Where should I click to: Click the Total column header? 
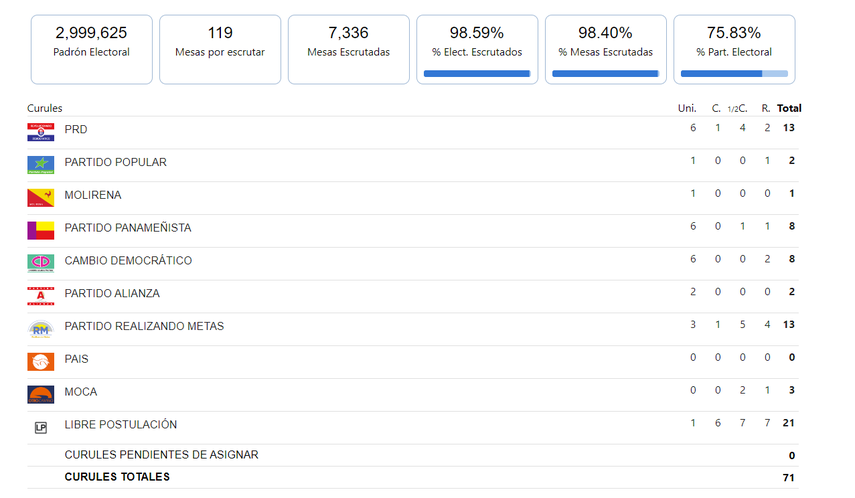click(x=789, y=108)
